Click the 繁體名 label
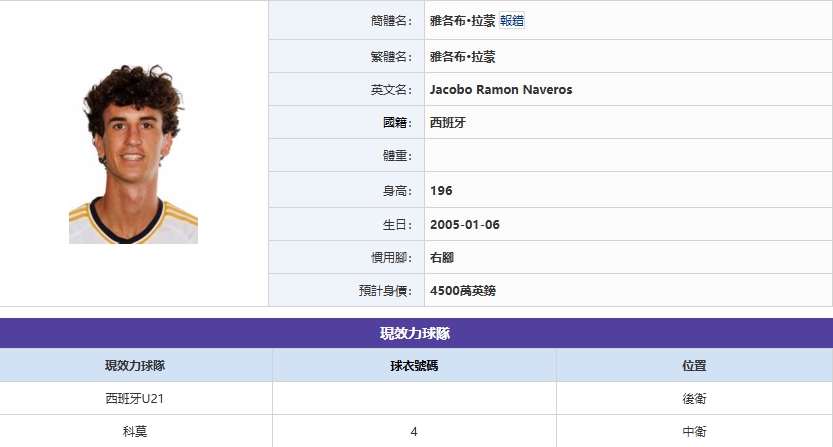The height and width of the screenshot is (447, 833). [x=392, y=57]
